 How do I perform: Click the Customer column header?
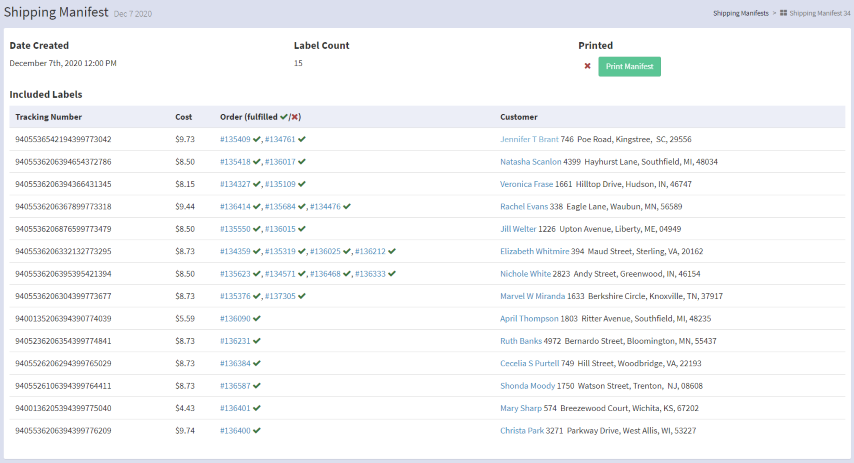pyautogui.click(x=518, y=117)
